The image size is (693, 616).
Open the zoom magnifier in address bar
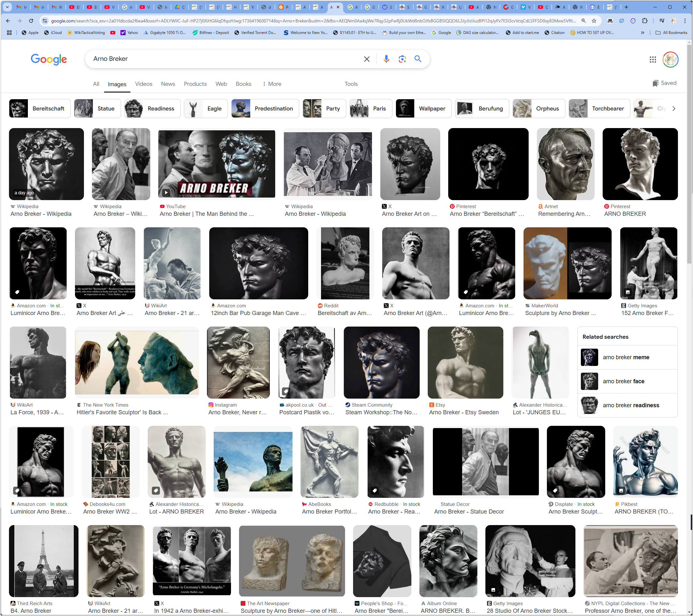pos(583,21)
